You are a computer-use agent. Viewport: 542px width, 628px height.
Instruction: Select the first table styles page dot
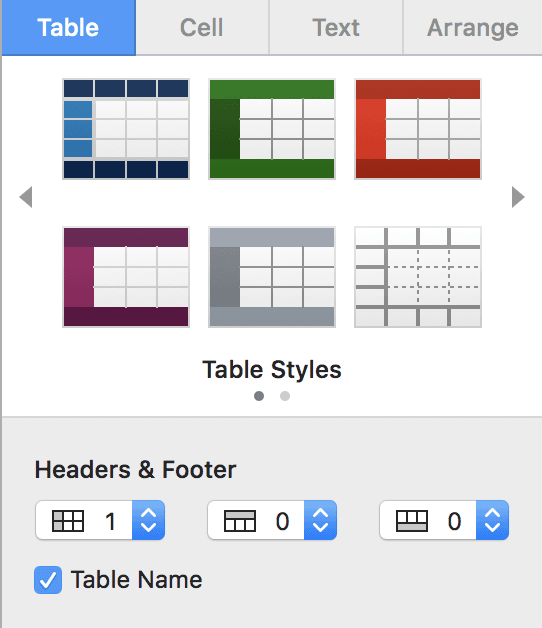259,396
